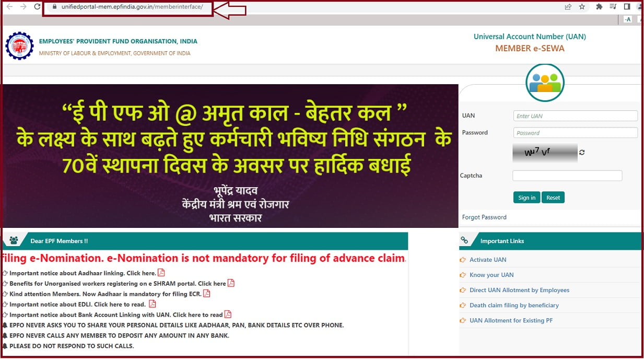Viewport: 644px width, 359px height.
Task: Click into the Captcha text box
Action: [x=567, y=176]
